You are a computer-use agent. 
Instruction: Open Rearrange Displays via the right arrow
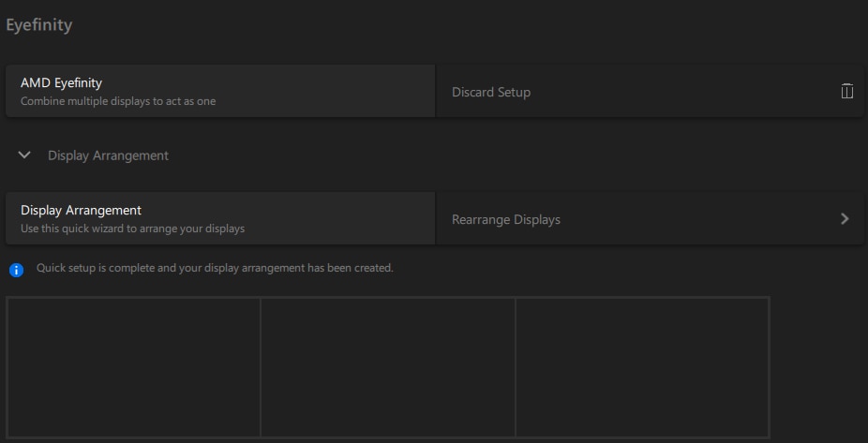pos(845,219)
